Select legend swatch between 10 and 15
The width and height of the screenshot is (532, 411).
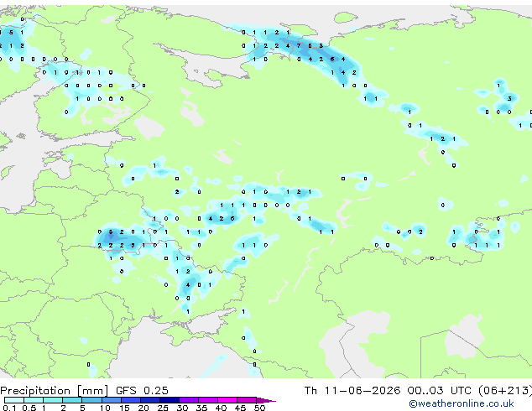point(111,400)
